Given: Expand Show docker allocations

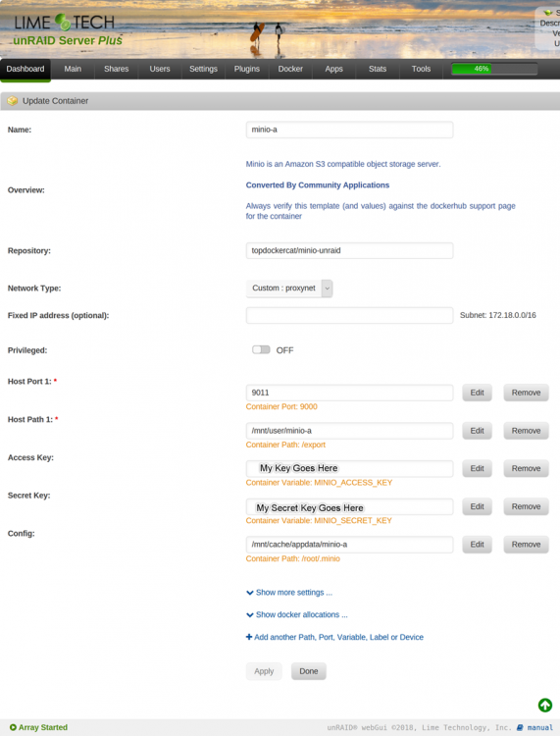Looking at the screenshot, I should coord(297,614).
